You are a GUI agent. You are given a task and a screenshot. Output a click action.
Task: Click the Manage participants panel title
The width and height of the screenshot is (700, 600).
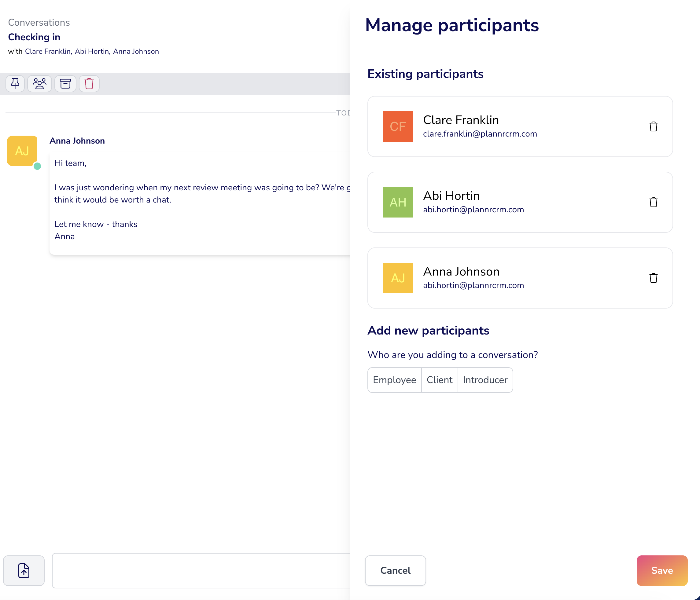(x=452, y=25)
